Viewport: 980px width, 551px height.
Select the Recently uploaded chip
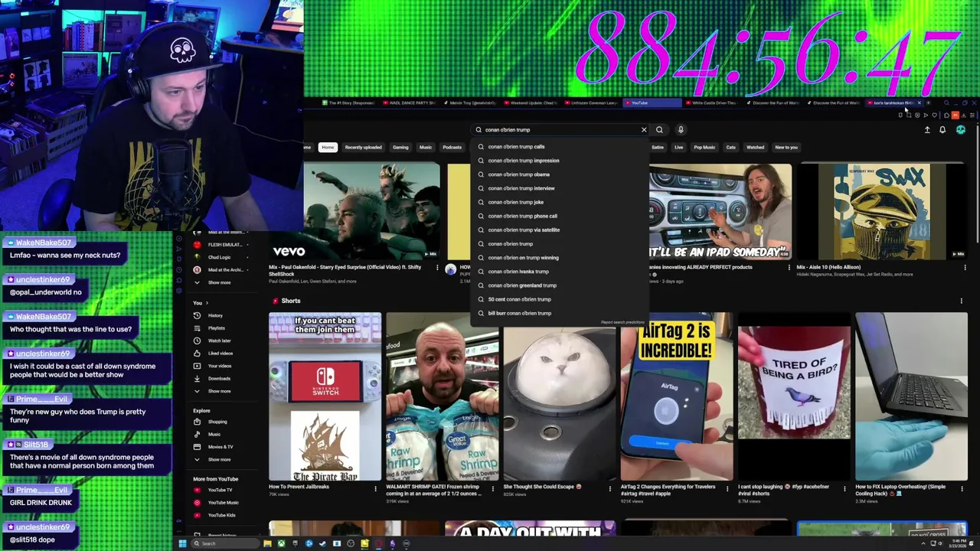coord(363,147)
